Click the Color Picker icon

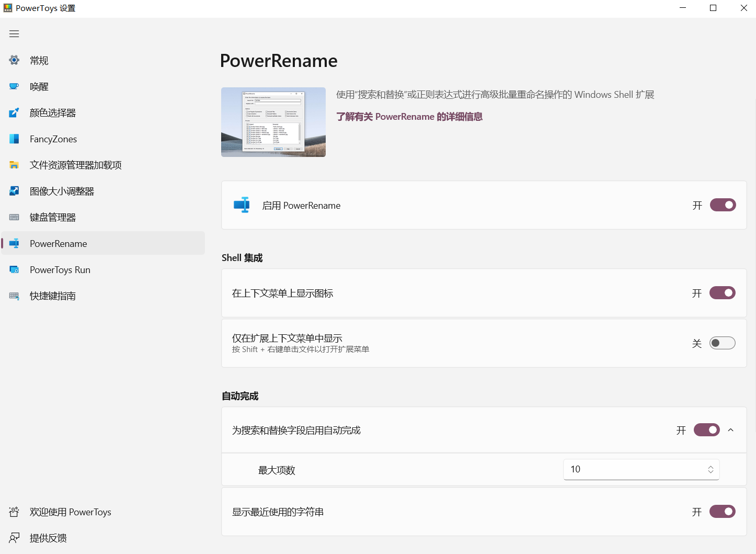tap(14, 112)
